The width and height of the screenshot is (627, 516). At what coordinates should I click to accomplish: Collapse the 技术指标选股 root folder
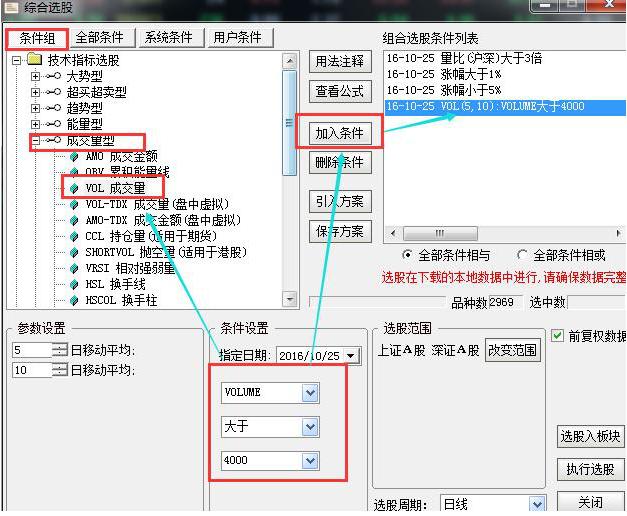coord(16,60)
